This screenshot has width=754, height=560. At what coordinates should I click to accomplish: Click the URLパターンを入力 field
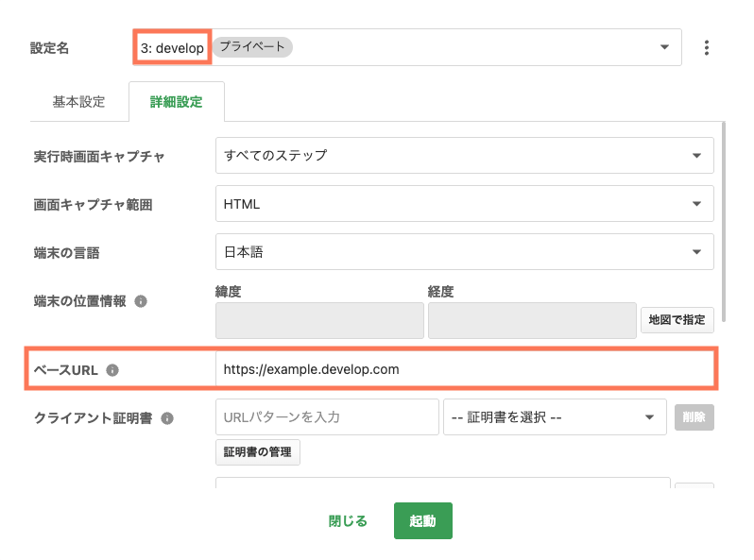click(327, 417)
